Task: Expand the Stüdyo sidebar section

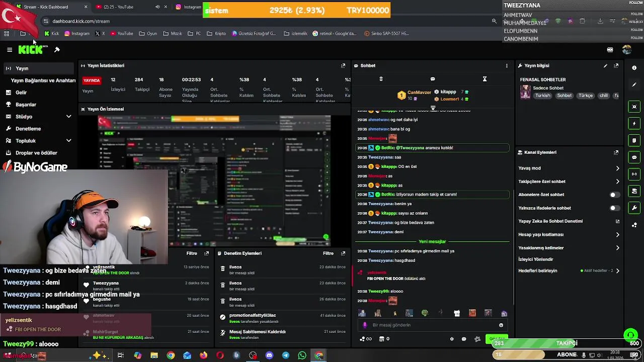Action: coord(69,117)
